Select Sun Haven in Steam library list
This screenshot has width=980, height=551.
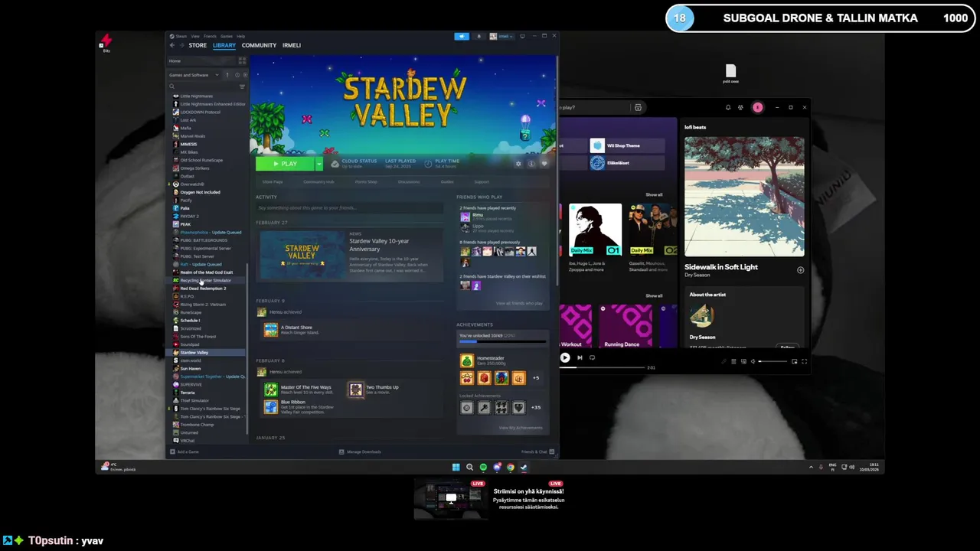coord(191,369)
